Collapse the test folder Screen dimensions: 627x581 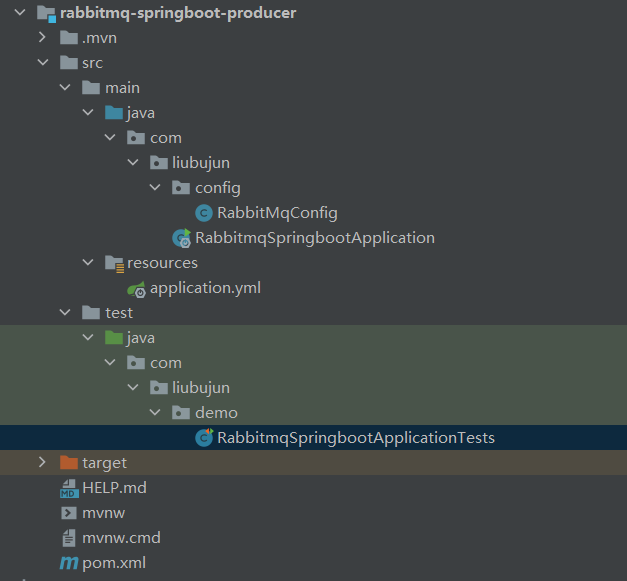[x=65, y=313]
